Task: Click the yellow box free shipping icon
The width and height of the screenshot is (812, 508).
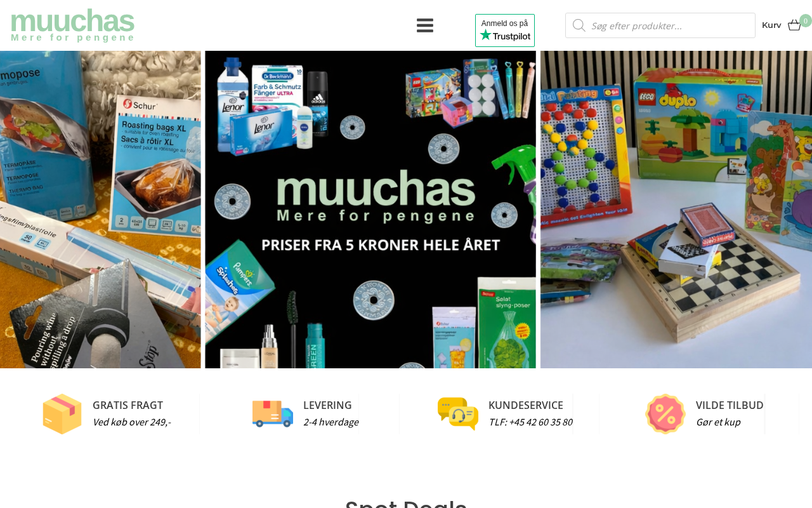Action: click(x=62, y=414)
